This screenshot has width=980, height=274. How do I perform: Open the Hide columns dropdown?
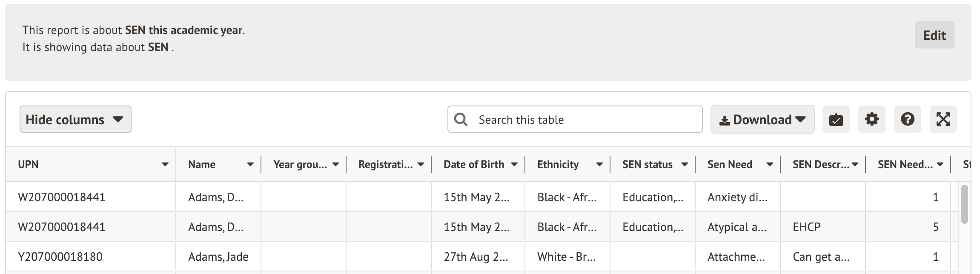coord(75,120)
